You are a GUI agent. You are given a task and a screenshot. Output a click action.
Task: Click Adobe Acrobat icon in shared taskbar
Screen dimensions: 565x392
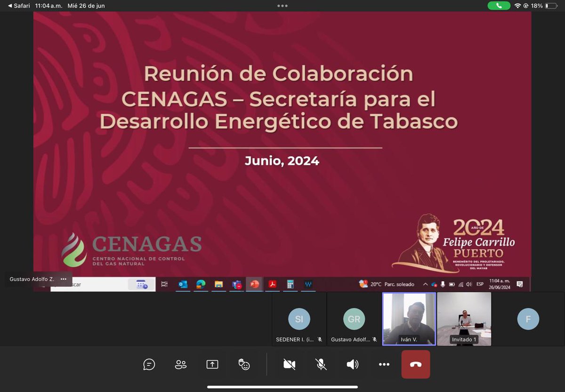click(272, 284)
